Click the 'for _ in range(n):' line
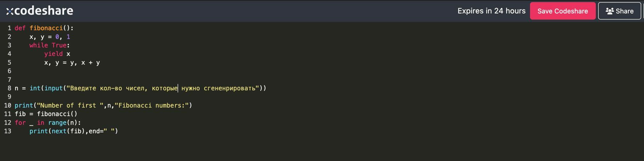The width and height of the screenshot is (644, 161). pos(48,123)
